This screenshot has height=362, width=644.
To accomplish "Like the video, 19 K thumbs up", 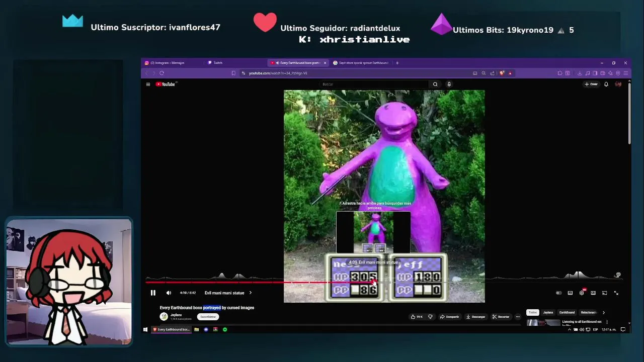I will point(417,317).
